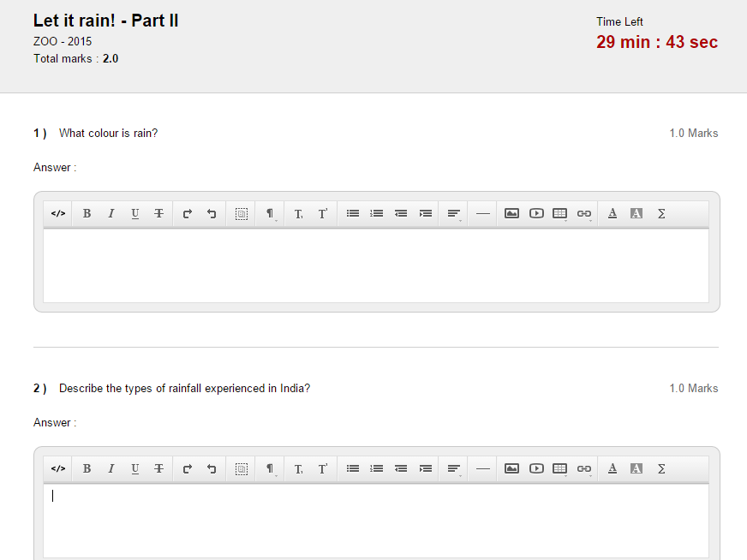The width and height of the screenshot is (747, 560).
Task: Insert image in question 2 editor
Action: (511, 469)
